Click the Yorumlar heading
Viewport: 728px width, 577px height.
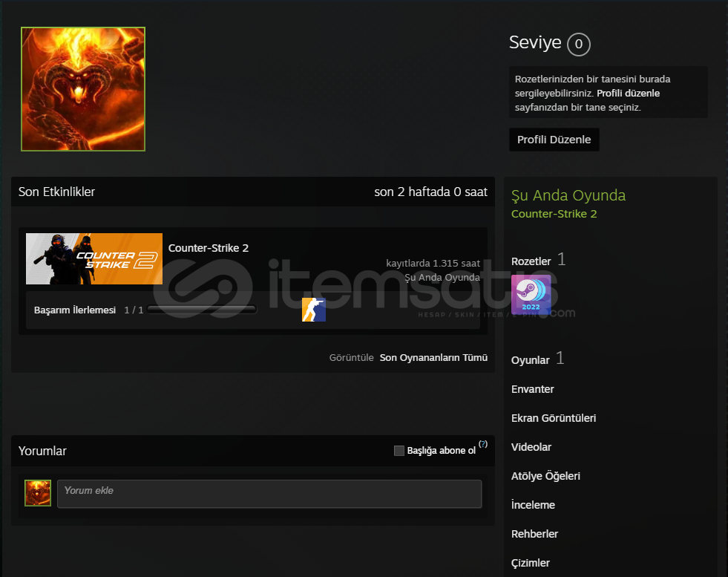point(43,451)
